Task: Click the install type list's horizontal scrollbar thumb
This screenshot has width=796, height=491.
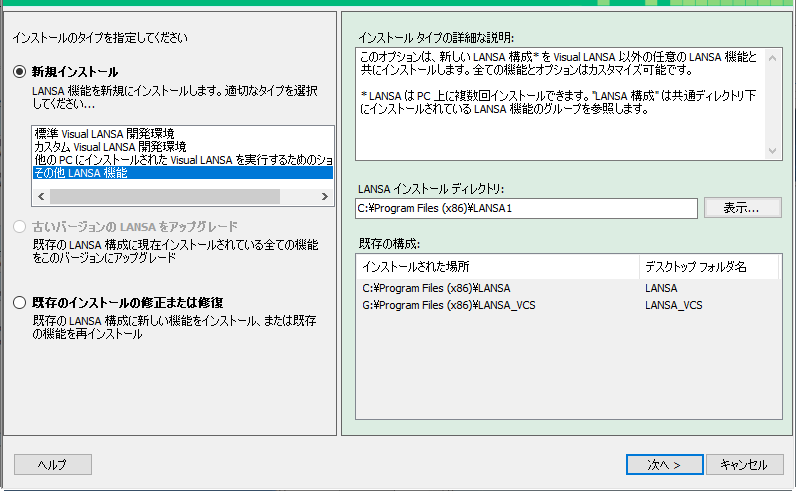Action: [164, 197]
